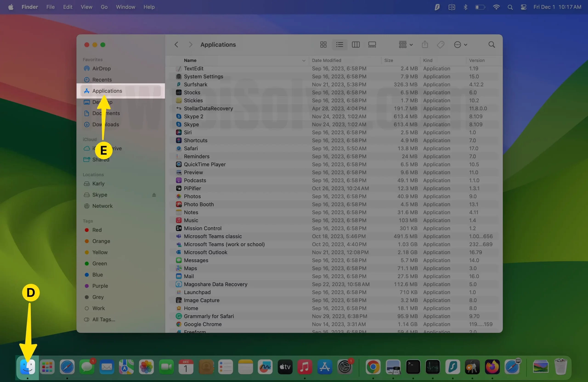Screen dimensions: 588x382
Task: Open Apple TV from the Dock
Action: [285, 367]
